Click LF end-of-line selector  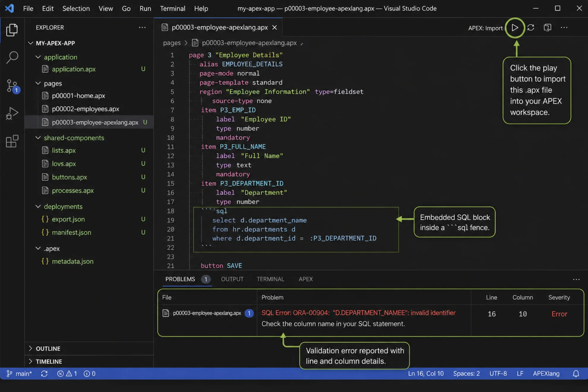(520, 374)
